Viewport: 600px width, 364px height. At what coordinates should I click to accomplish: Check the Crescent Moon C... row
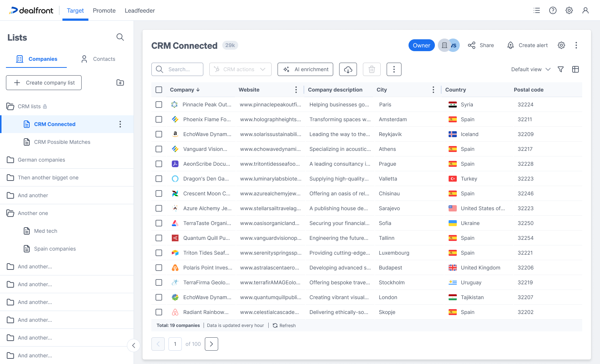click(x=159, y=193)
